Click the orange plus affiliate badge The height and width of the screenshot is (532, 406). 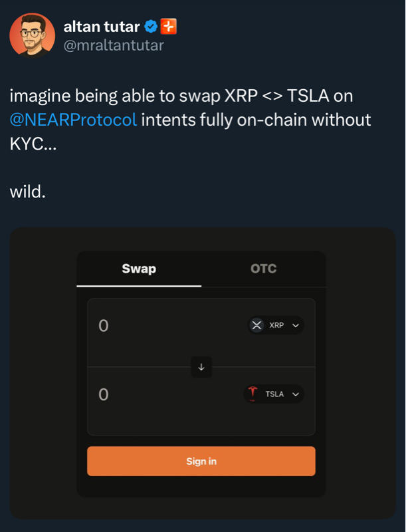point(169,27)
